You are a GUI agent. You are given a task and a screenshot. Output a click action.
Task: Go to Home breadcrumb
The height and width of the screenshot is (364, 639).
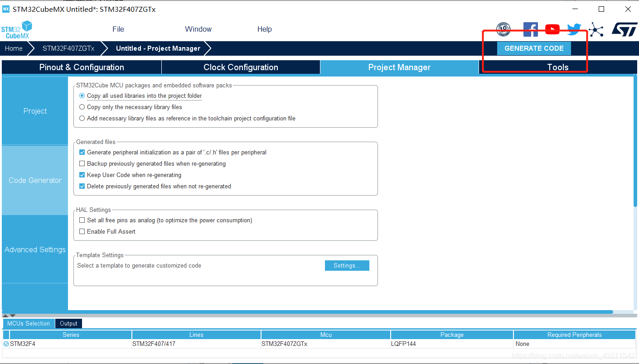[x=14, y=48]
